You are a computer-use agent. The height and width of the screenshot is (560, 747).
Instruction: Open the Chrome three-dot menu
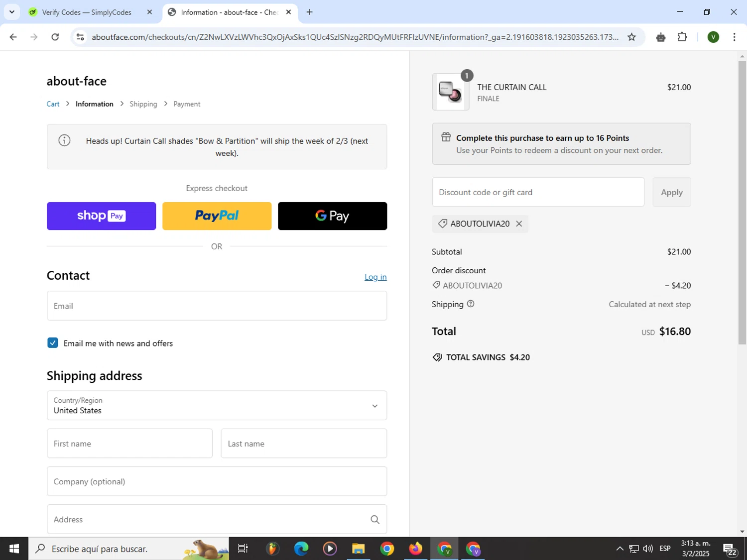pyautogui.click(x=734, y=37)
